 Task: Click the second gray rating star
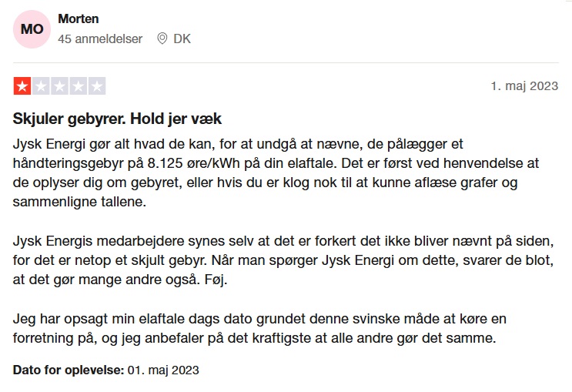coord(42,86)
